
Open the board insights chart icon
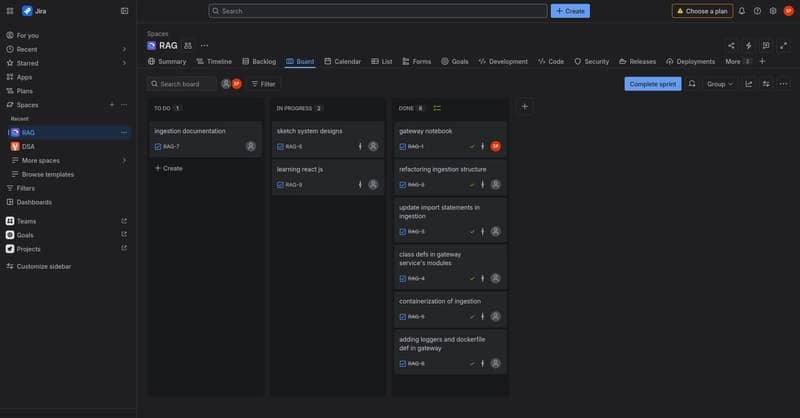[748, 84]
